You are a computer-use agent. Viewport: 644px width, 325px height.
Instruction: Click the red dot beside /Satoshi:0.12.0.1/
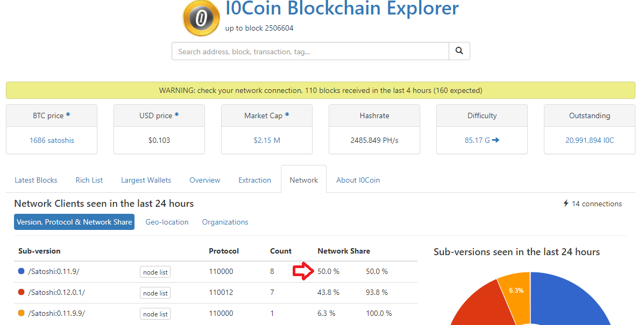22,292
